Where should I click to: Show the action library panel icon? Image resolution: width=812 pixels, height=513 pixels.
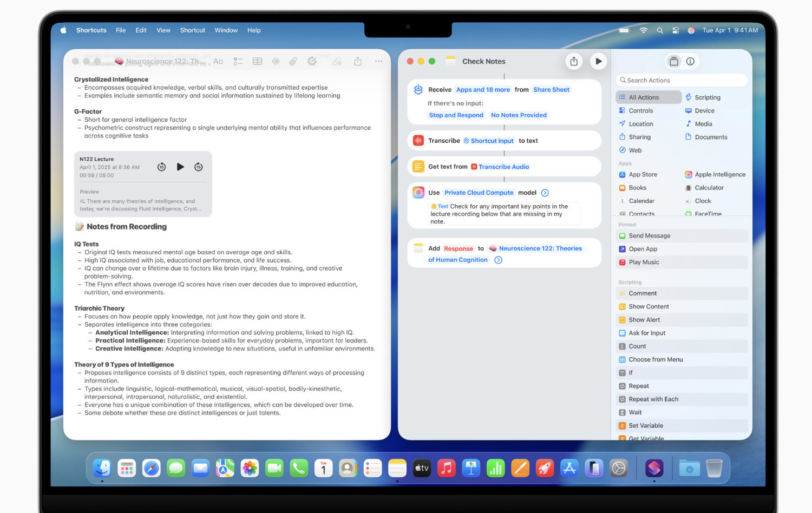(673, 61)
